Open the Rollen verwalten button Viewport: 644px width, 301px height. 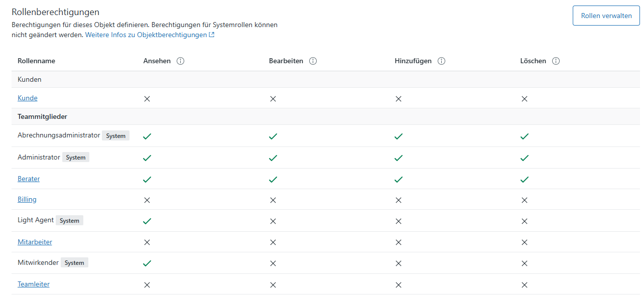606,16
